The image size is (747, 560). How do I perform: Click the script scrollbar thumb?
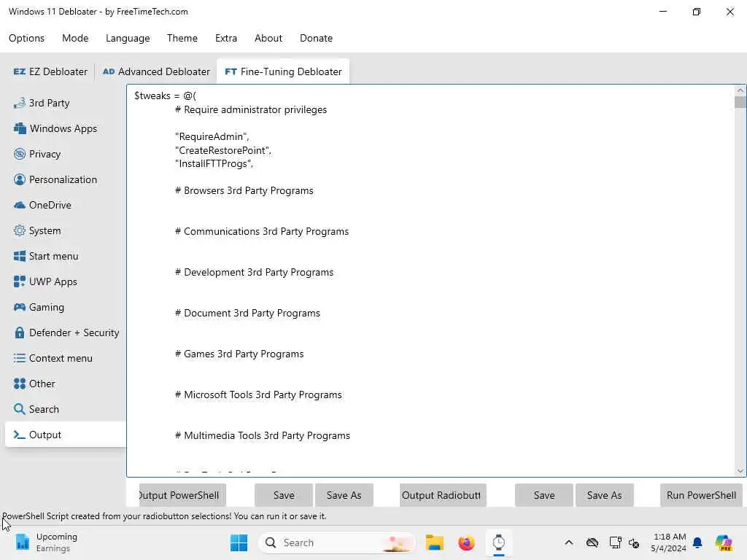tap(740, 102)
